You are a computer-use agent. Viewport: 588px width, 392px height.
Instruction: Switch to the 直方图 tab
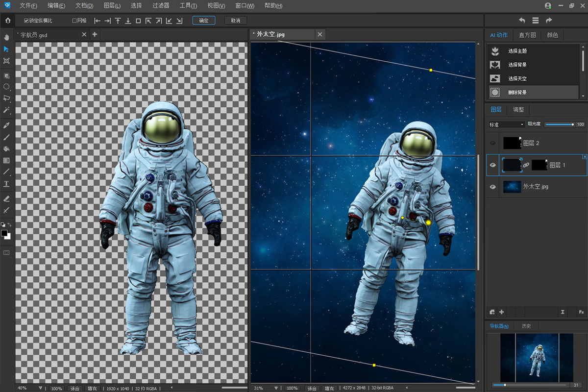[527, 35]
